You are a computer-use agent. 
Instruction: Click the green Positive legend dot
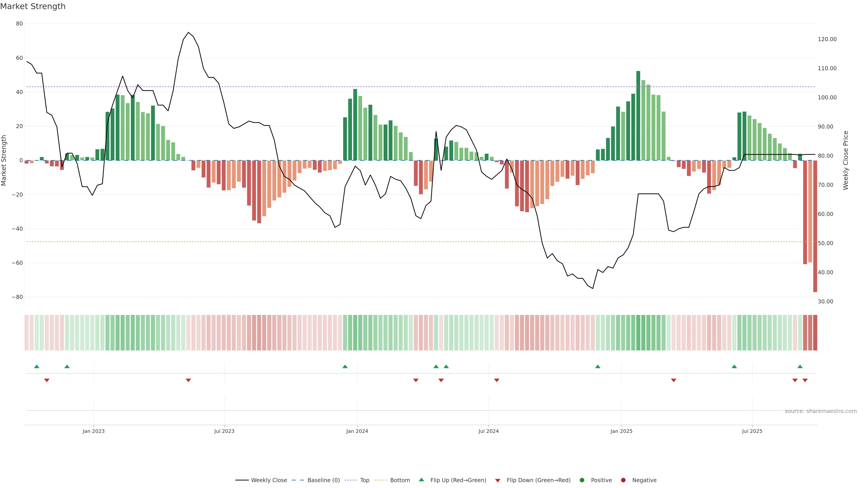[x=582, y=480]
